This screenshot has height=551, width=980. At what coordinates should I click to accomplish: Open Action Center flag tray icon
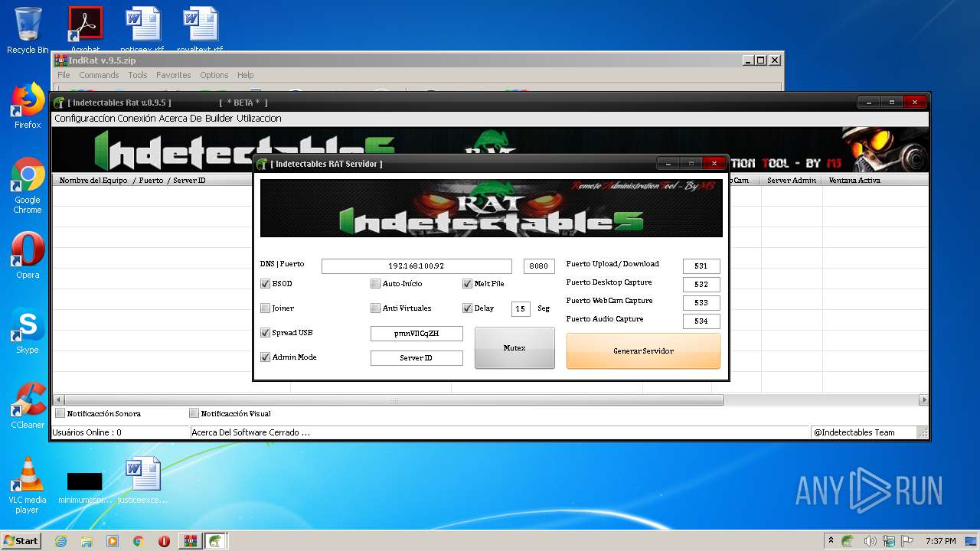click(x=908, y=541)
